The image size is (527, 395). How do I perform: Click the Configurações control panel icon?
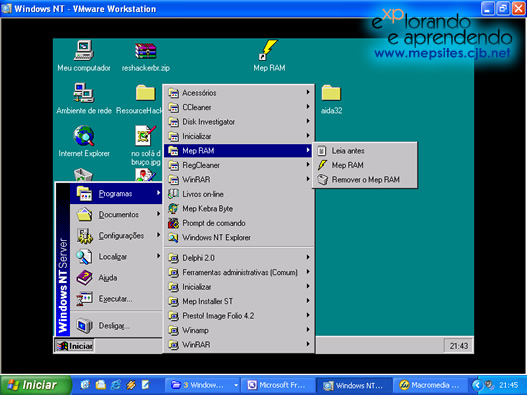84,235
